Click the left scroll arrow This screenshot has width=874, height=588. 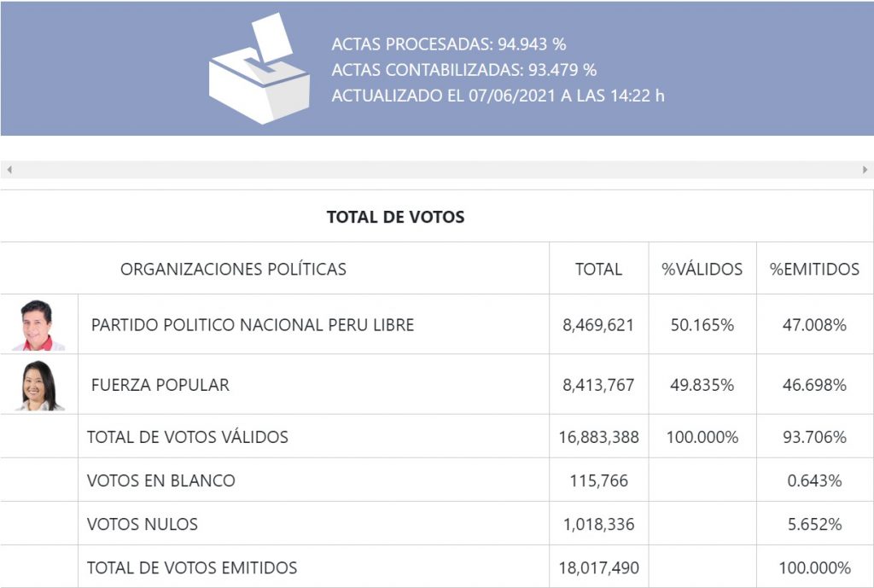click(9, 170)
